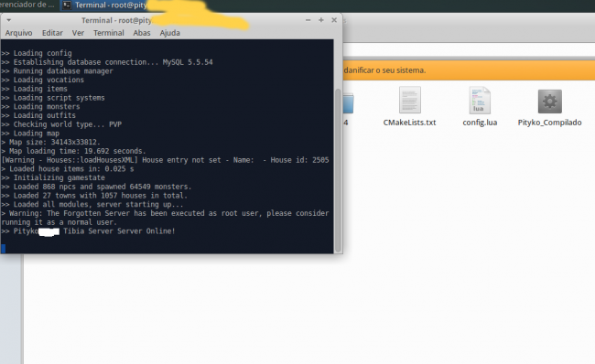Select the config.lua file icon
595x364 pixels.
[x=480, y=100]
